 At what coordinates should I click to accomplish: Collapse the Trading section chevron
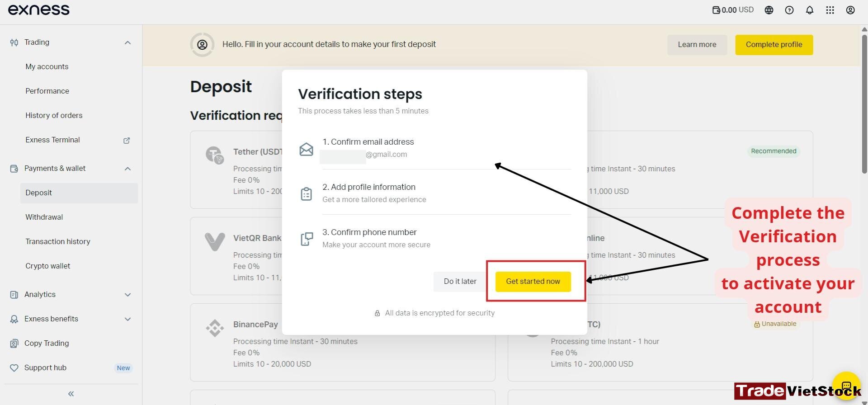click(127, 42)
